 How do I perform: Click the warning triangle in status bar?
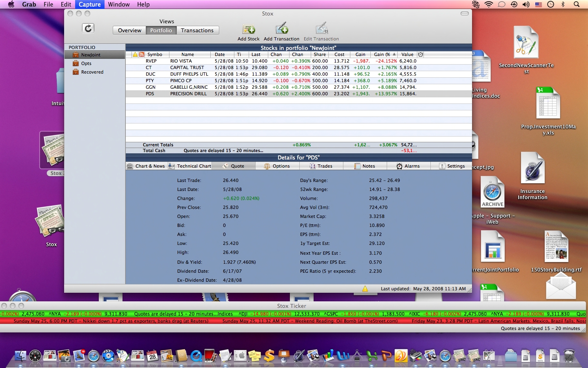point(365,289)
